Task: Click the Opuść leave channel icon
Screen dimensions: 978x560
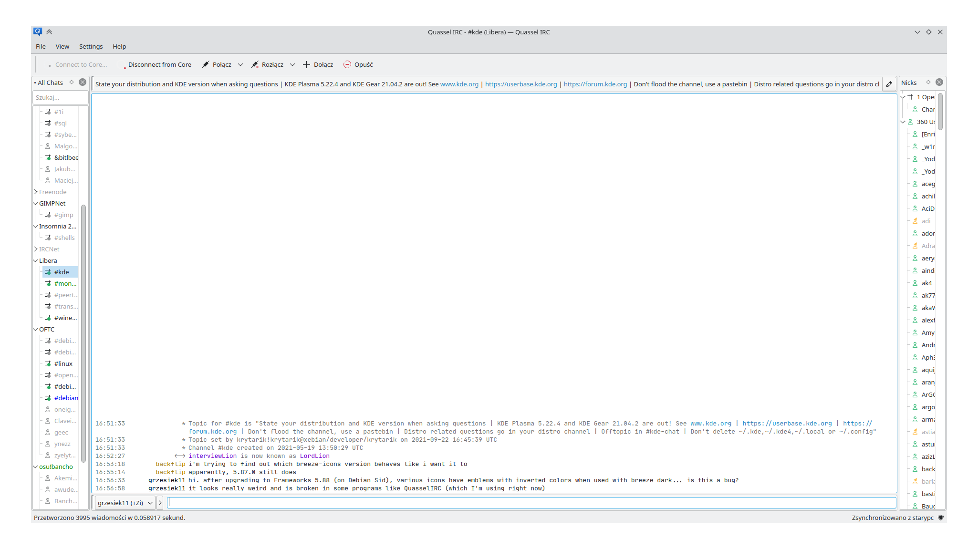Action: coord(347,64)
